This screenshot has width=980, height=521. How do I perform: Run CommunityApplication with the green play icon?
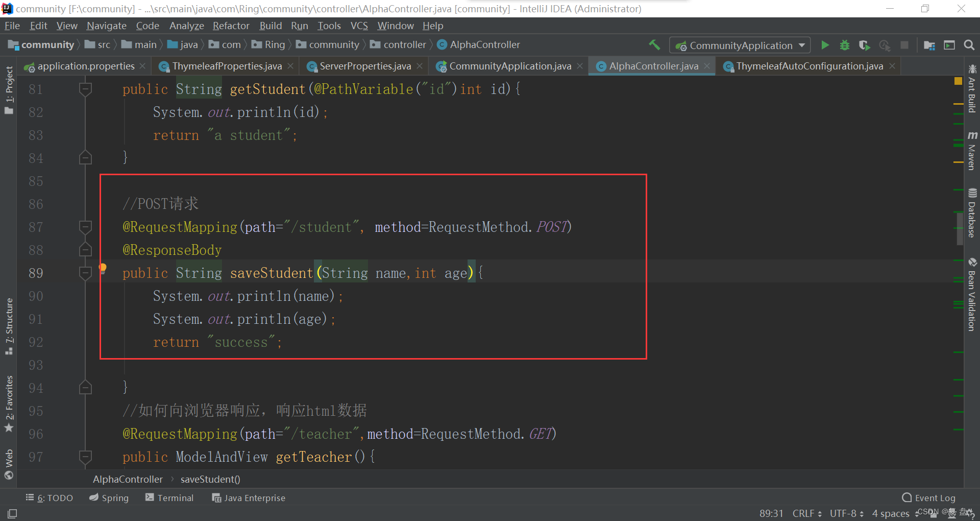tap(825, 45)
